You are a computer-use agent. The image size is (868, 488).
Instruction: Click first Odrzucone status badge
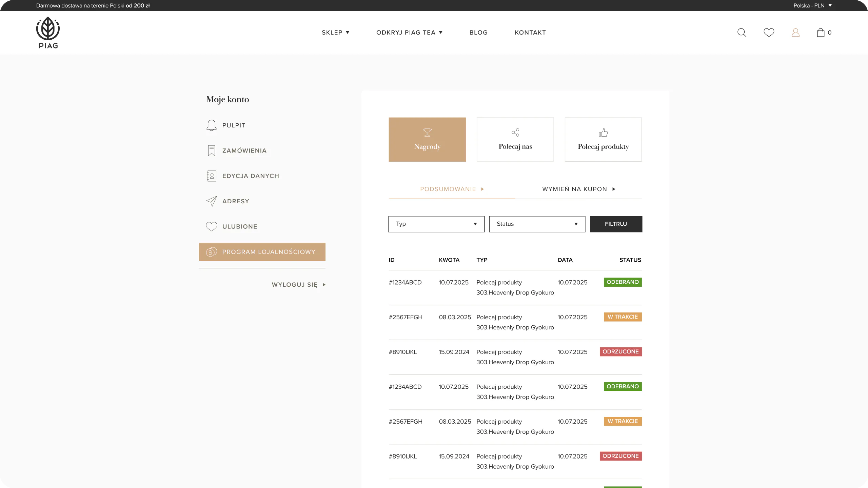point(621,352)
